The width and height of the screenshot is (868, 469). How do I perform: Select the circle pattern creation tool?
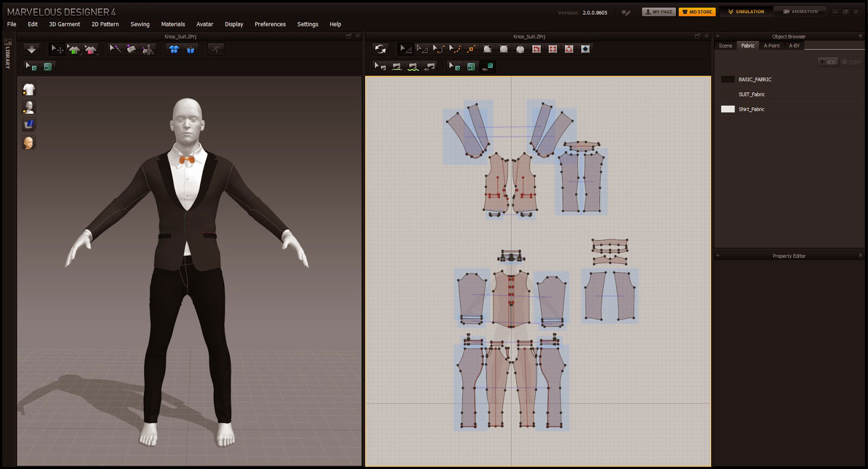pyautogui.click(x=520, y=49)
